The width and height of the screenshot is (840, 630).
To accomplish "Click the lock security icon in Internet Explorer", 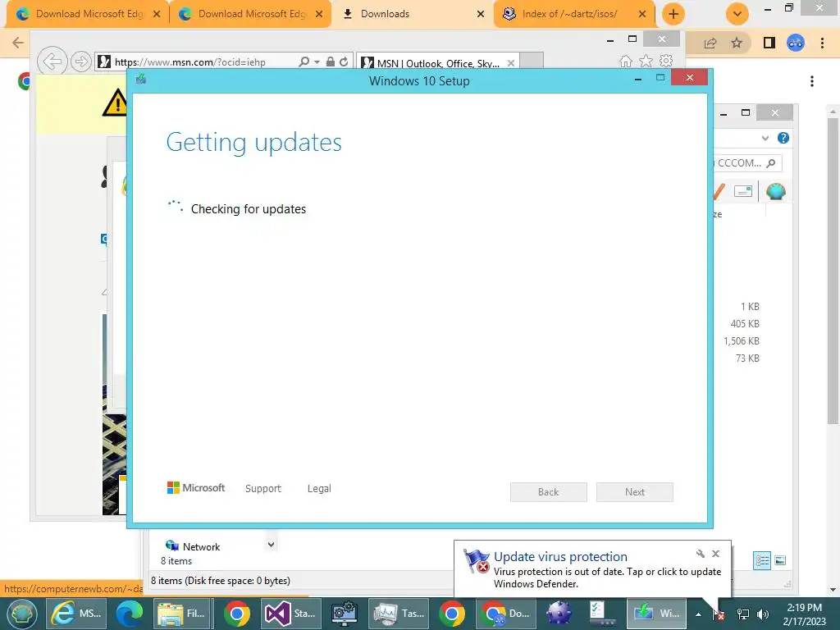I will pos(331,62).
